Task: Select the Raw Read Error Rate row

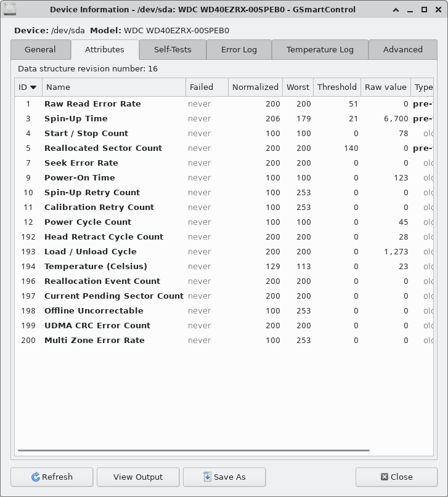Action: [224, 104]
